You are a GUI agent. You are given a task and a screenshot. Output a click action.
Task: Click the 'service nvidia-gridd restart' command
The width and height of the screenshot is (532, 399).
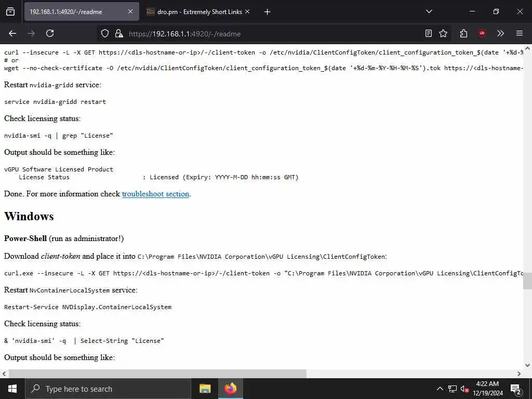pyautogui.click(x=55, y=102)
